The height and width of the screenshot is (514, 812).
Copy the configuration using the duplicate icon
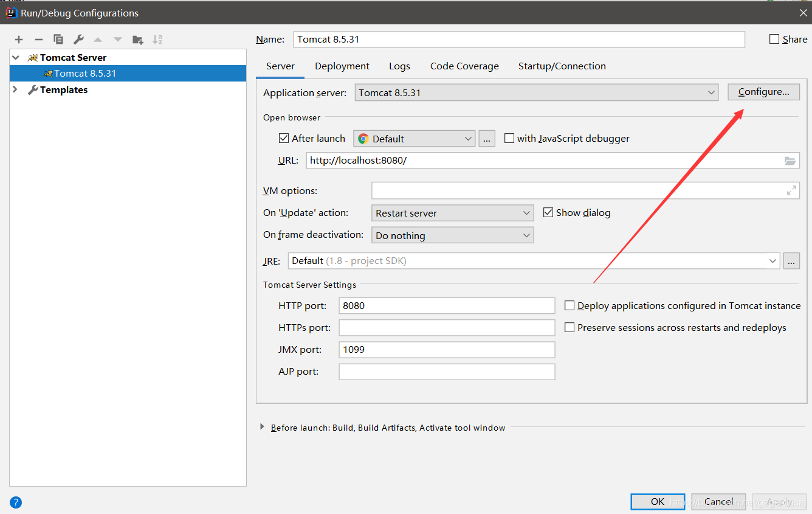pyautogui.click(x=58, y=40)
